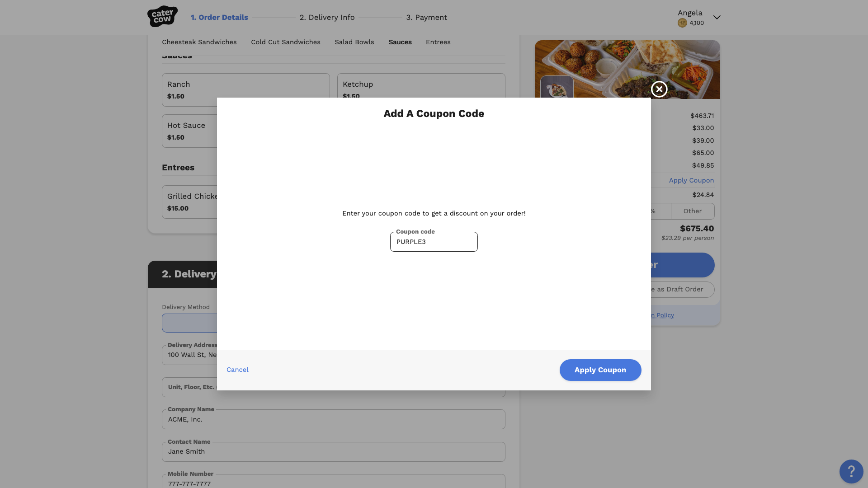This screenshot has height=488, width=868.
Task: Go to step 1. Order Details
Action: click(219, 17)
